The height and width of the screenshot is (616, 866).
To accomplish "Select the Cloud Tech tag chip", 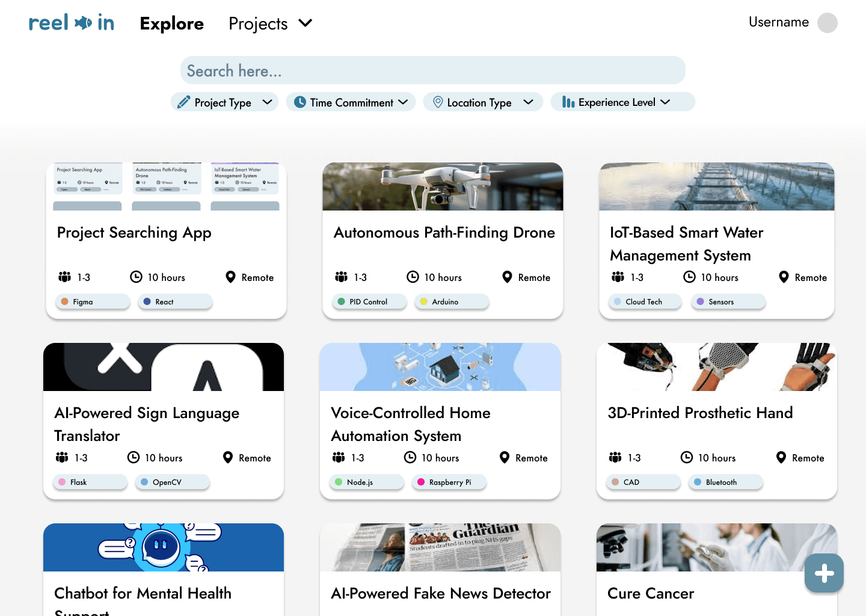I will [x=645, y=301].
